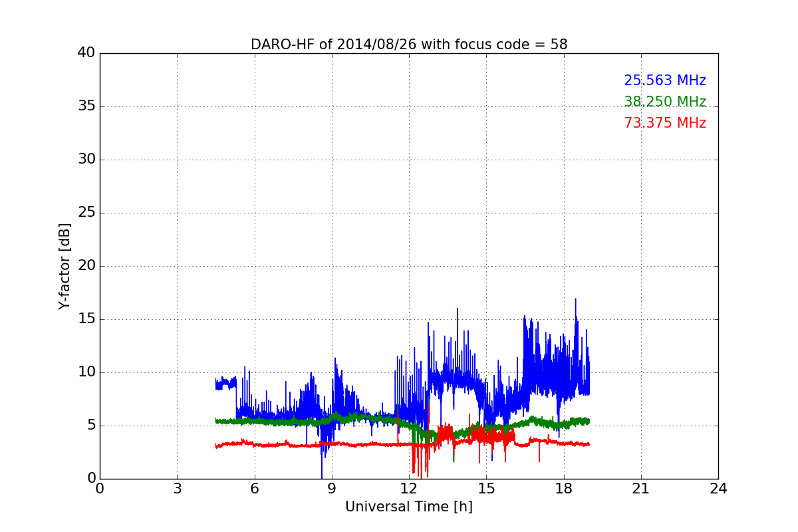This screenshot has height=532, width=798.
Task: Click x-axis tick label 18
Action: pyautogui.click(x=564, y=488)
